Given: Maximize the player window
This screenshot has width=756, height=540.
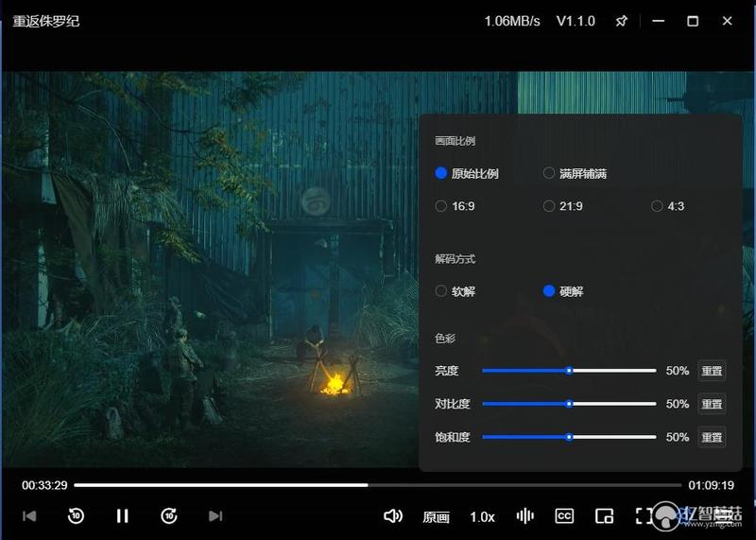Looking at the screenshot, I should pos(693,21).
